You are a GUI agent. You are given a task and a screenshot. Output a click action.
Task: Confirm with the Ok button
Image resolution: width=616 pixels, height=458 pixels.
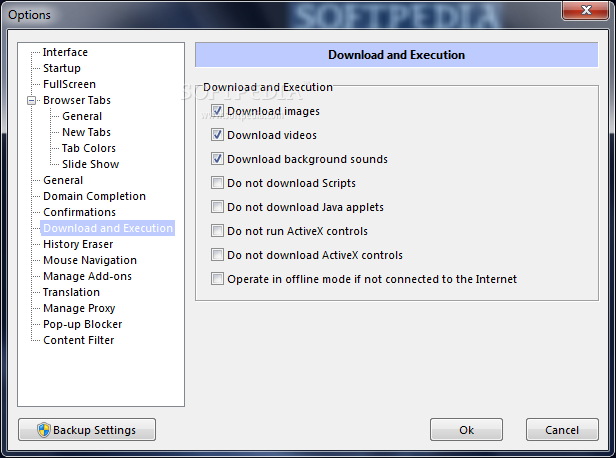(x=466, y=430)
